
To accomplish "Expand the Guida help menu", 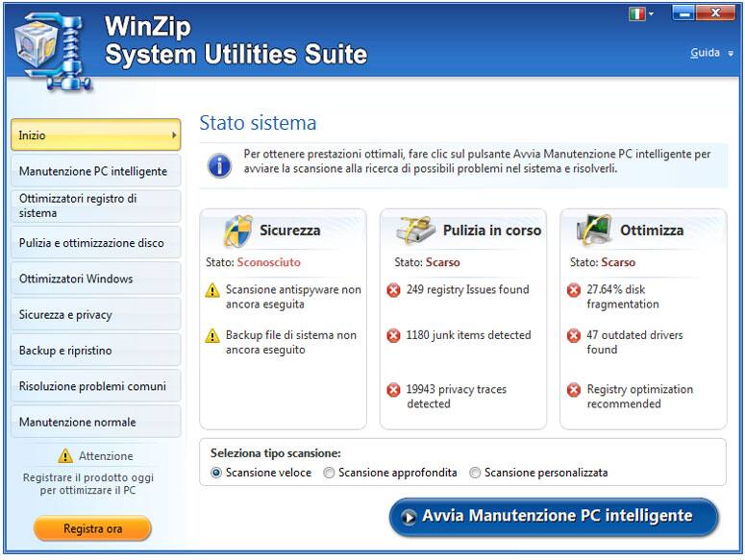I will [711, 53].
